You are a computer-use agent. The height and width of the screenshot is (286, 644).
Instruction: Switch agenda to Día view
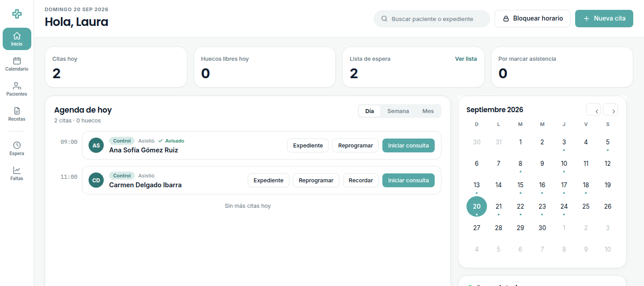coord(369,111)
